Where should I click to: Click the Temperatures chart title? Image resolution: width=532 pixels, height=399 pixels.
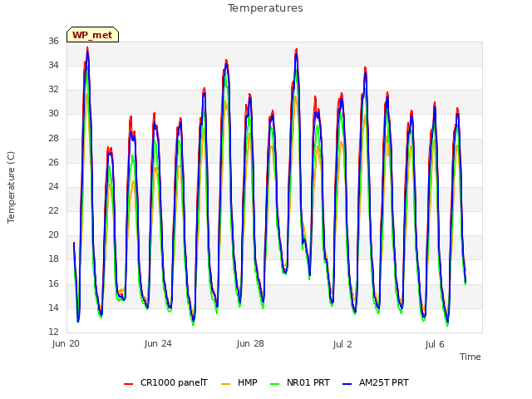265,8
